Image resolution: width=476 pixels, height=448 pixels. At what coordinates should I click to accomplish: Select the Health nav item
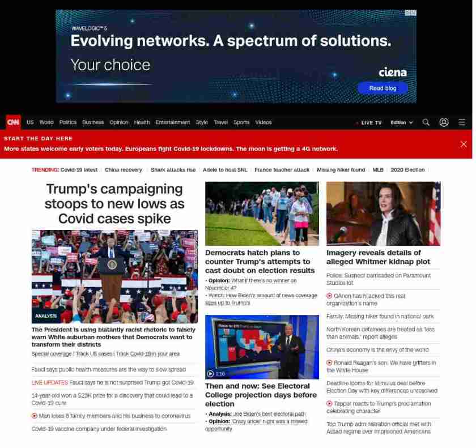pos(142,122)
